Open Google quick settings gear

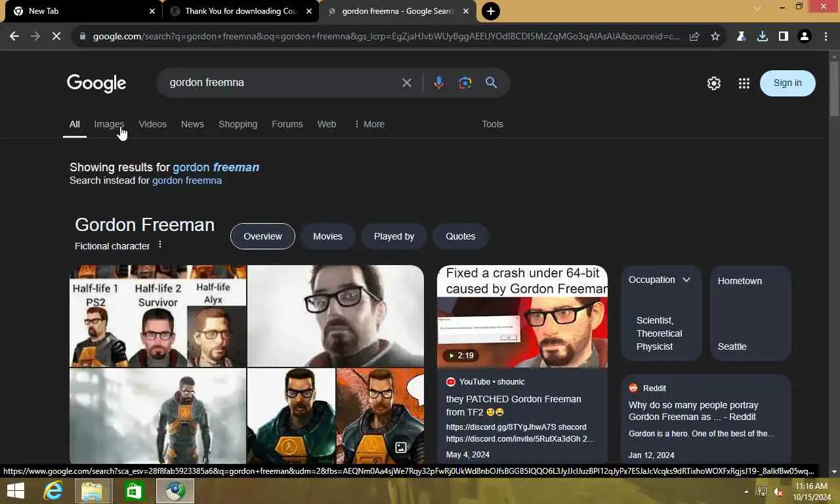coord(714,83)
